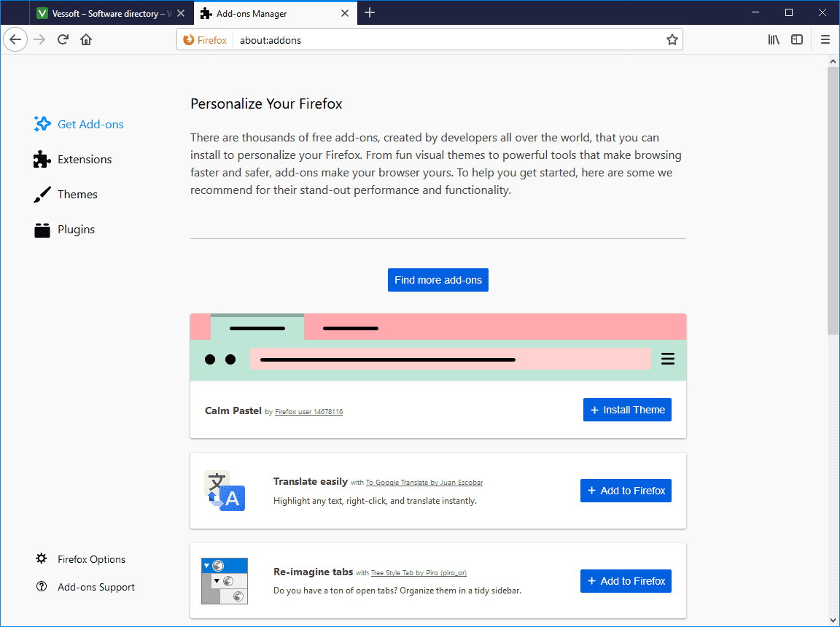The height and width of the screenshot is (627, 840).
Task: Close the Add-ons Manager tab
Action: (x=345, y=13)
